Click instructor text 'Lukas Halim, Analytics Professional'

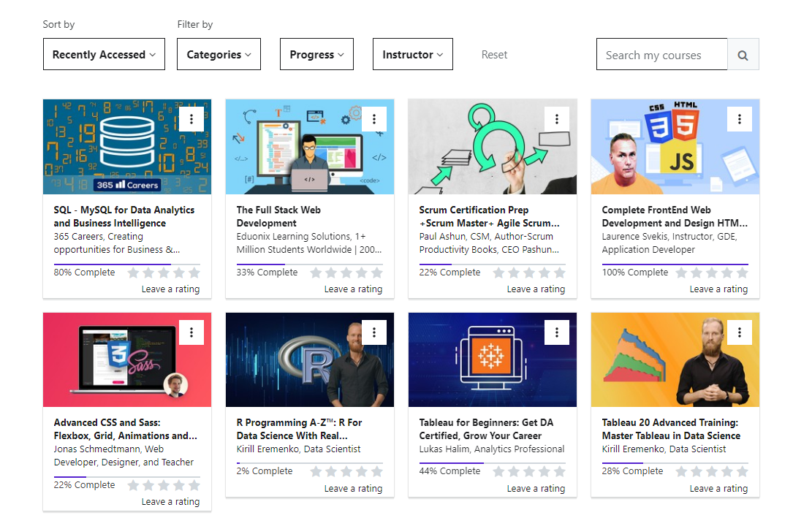pyautogui.click(x=492, y=449)
